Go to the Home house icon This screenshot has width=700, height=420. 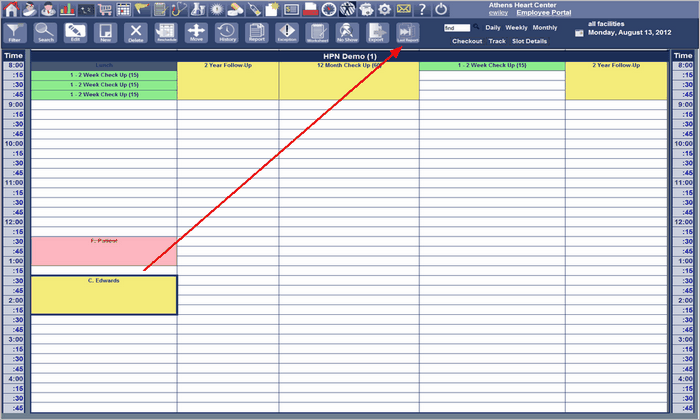click(11, 9)
